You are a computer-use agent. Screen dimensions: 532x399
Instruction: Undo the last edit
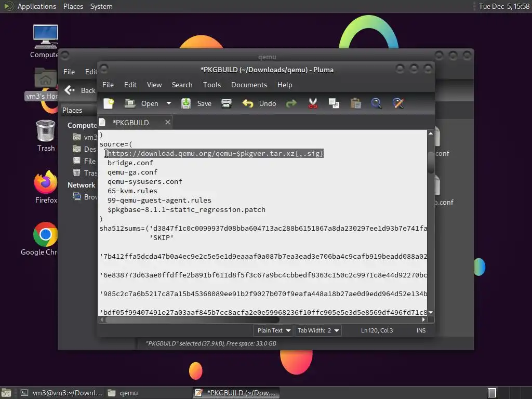259,103
